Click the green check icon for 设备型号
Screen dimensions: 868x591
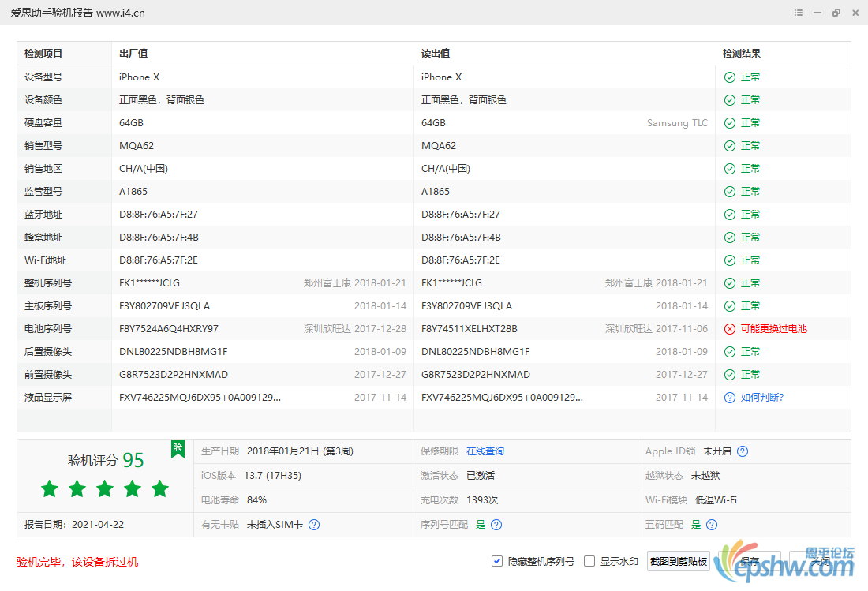pos(730,77)
